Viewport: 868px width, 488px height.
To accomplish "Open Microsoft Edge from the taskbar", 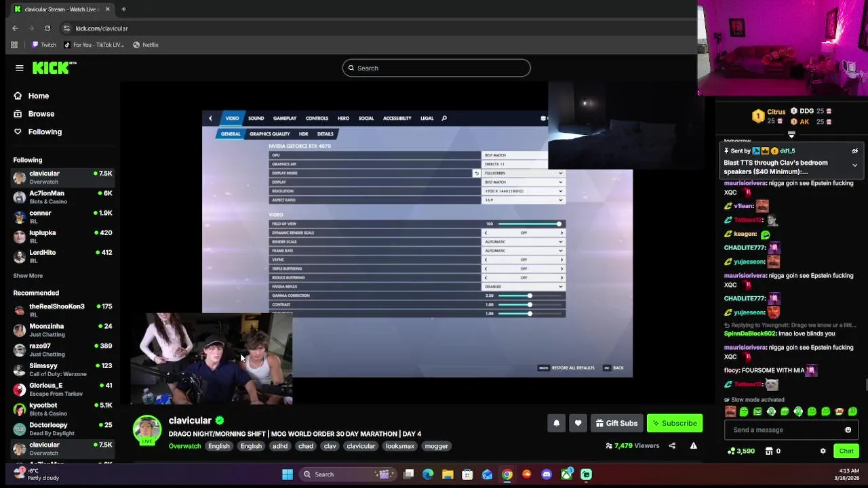I will [428, 474].
